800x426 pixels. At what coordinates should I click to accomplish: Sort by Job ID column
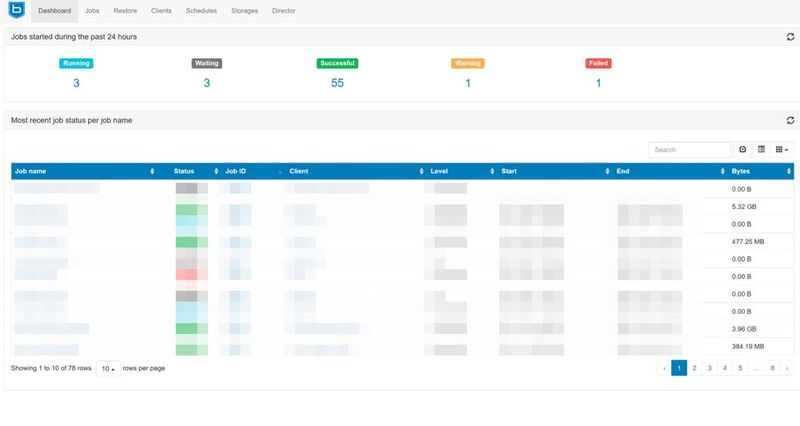(254, 171)
